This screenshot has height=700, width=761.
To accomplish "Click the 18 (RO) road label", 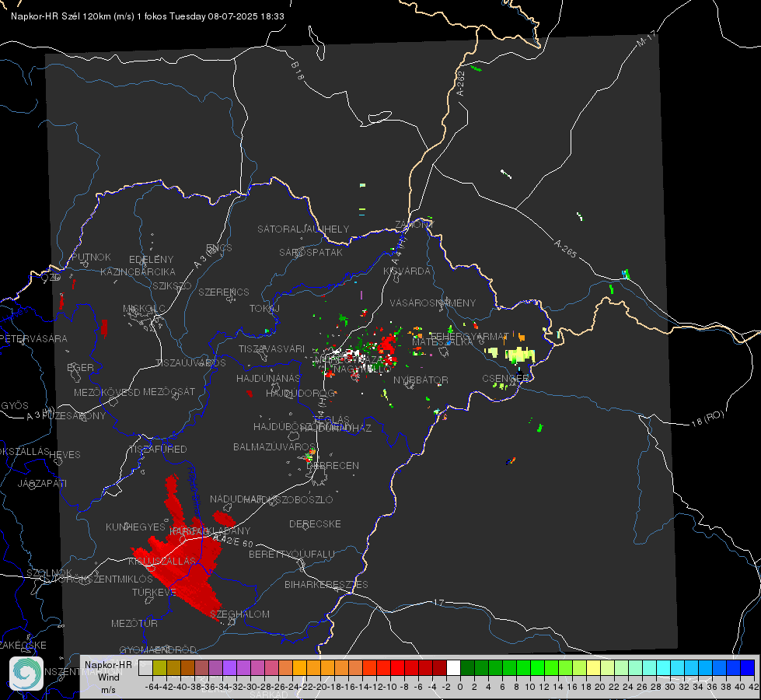I will [707, 418].
